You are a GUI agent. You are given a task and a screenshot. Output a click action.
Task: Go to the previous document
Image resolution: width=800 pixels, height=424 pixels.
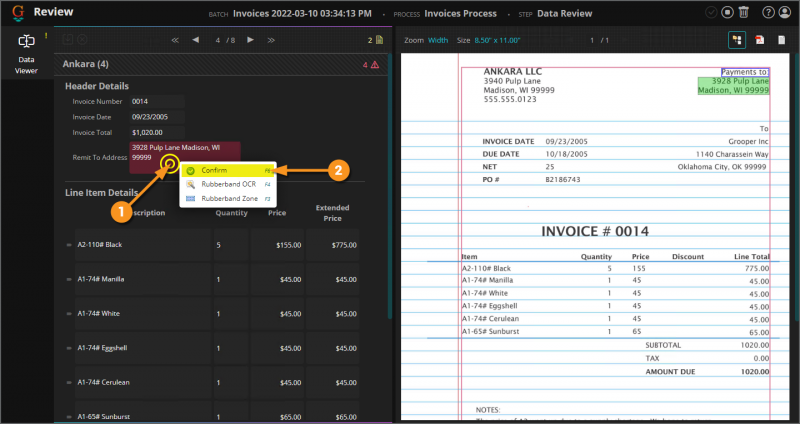[x=195, y=40]
